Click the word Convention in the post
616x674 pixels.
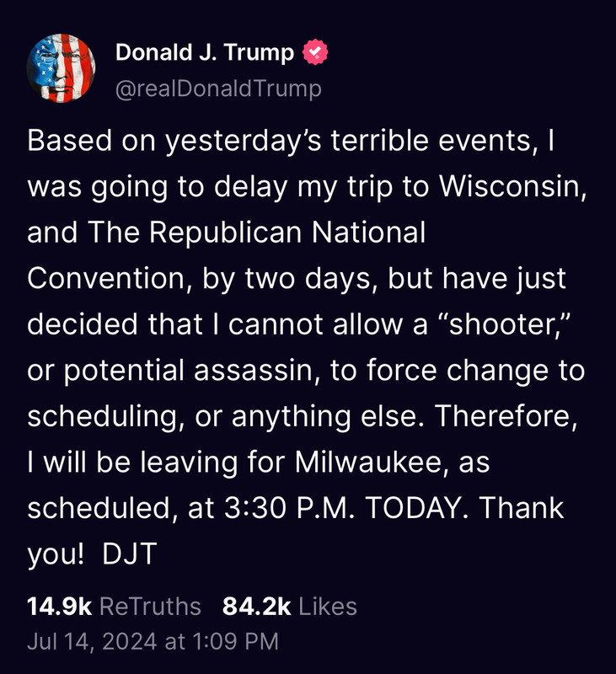(106, 278)
